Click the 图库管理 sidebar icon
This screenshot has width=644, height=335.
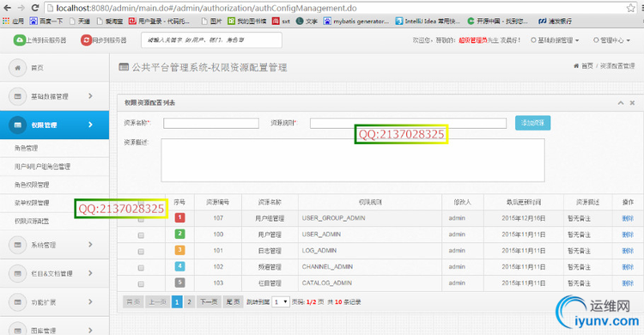click(17, 330)
